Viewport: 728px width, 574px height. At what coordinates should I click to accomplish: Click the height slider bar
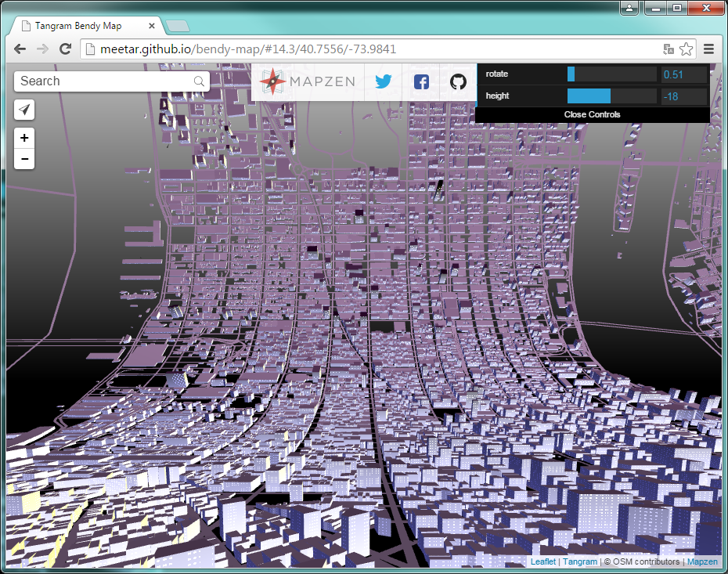[611, 96]
